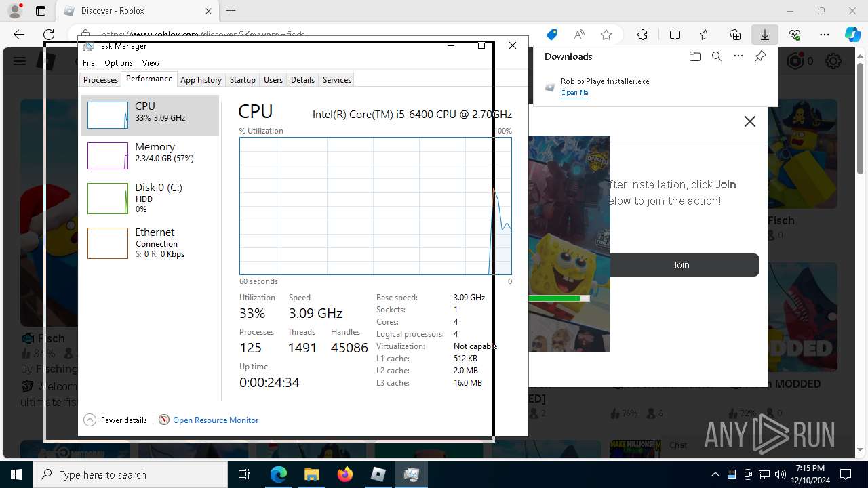Open Collections icon in Edge toolbar
868x488 pixels.
click(735, 35)
